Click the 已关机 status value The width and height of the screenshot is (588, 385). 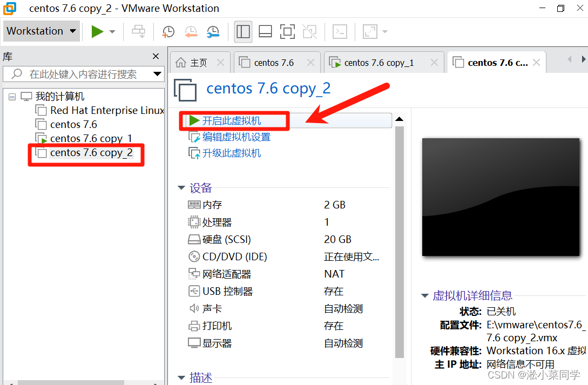tap(501, 312)
